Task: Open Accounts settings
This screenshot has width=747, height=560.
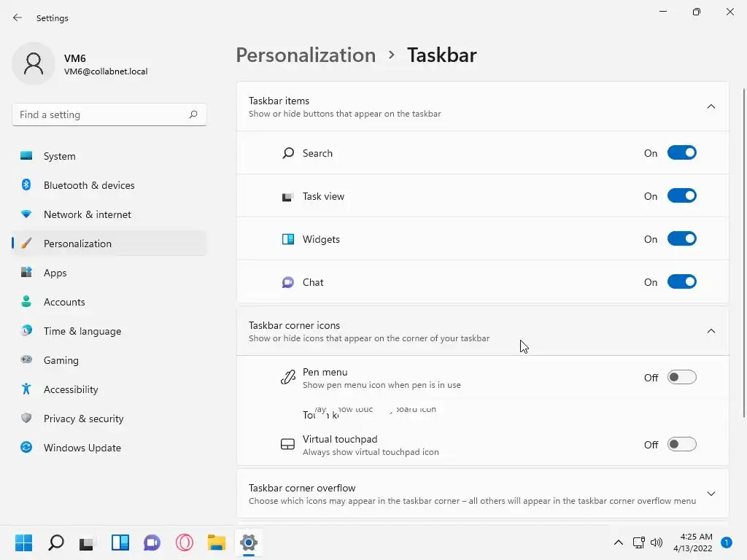Action: pyautogui.click(x=109, y=302)
